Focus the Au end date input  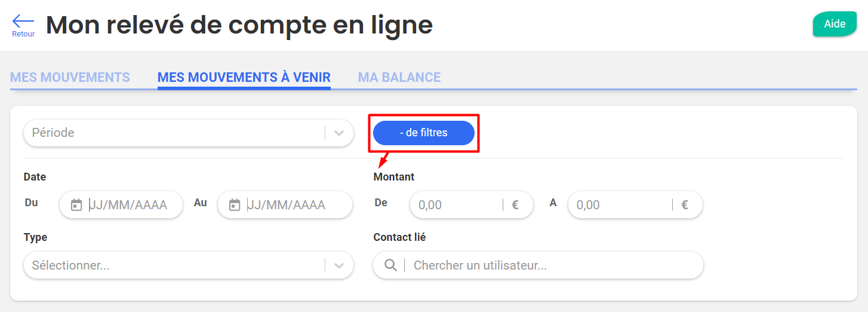(x=285, y=205)
